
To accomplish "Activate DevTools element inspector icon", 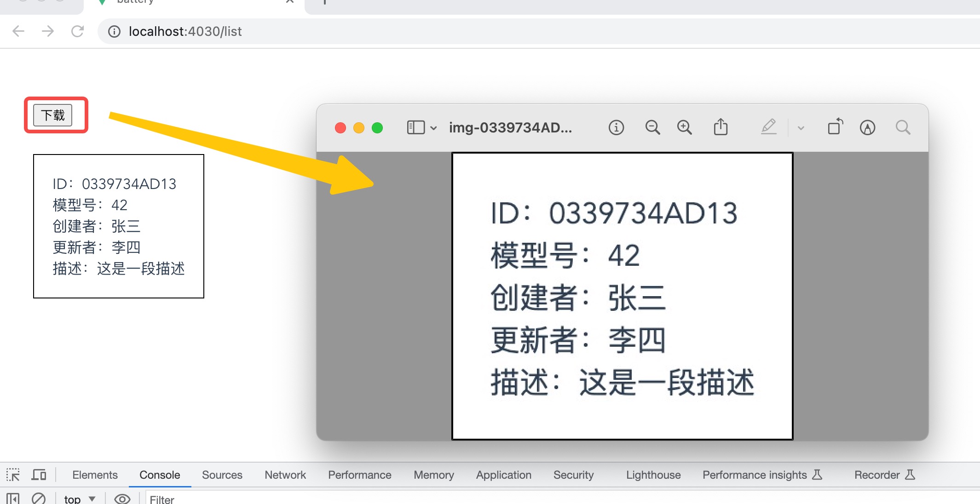I will (x=13, y=475).
